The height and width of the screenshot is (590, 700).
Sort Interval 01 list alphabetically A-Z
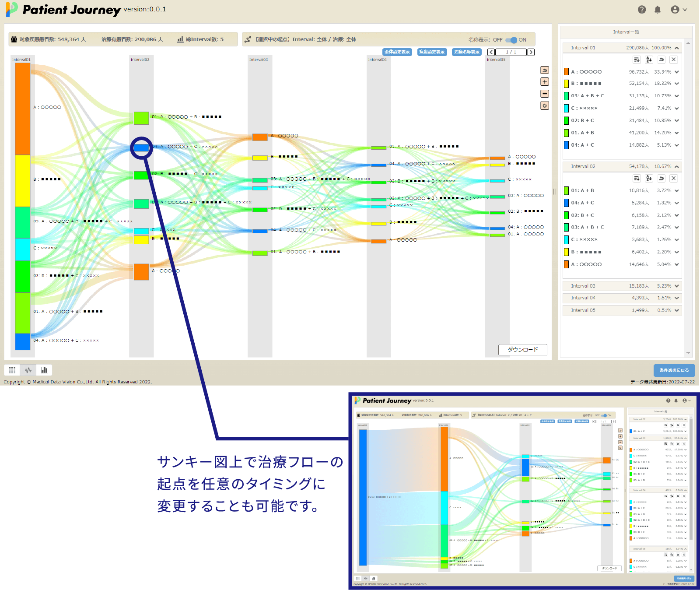click(649, 60)
